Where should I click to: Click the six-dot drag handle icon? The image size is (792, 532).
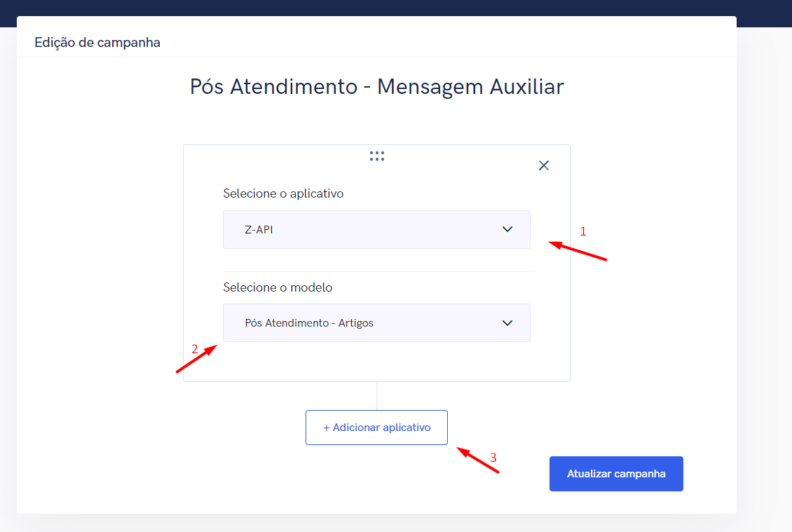(x=377, y=156)
